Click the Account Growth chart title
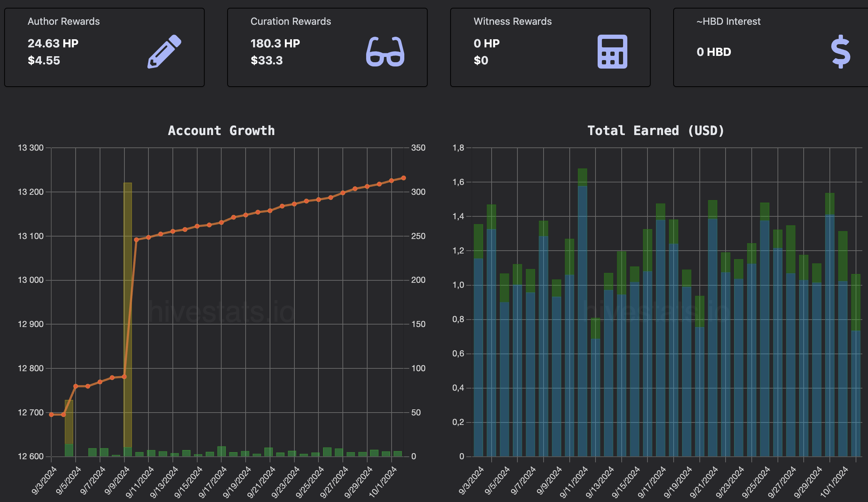This screenshot has height=502, width=868. pos(222,130)
